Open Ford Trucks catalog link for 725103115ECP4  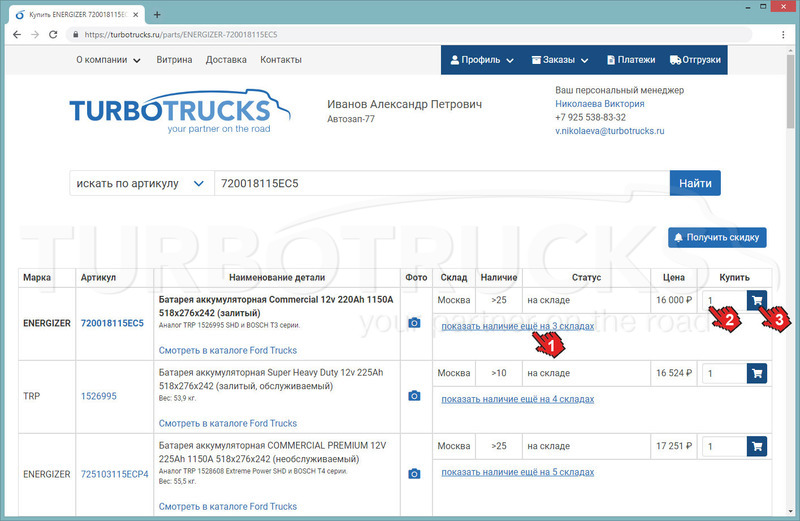click(228, 507)
